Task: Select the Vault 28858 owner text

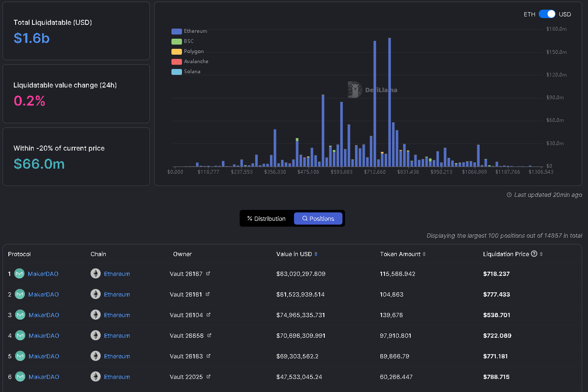Action: click(187, 336)
